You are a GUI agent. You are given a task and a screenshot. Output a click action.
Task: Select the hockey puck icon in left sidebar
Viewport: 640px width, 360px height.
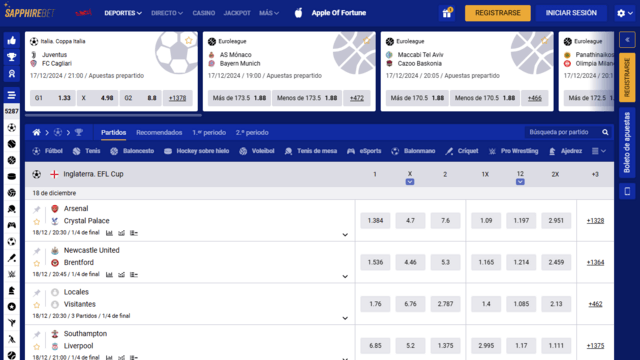tap(12, 176)
